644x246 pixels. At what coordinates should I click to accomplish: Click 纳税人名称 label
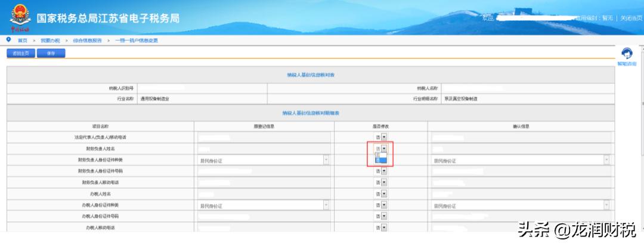(428, 88)
